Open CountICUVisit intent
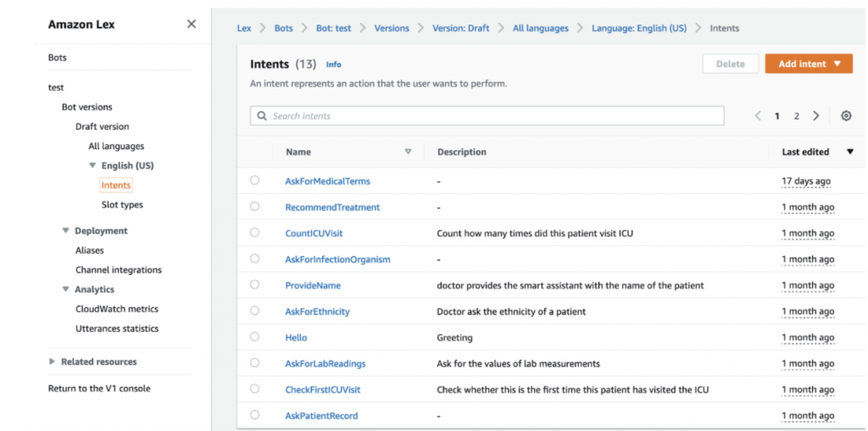 314,233
